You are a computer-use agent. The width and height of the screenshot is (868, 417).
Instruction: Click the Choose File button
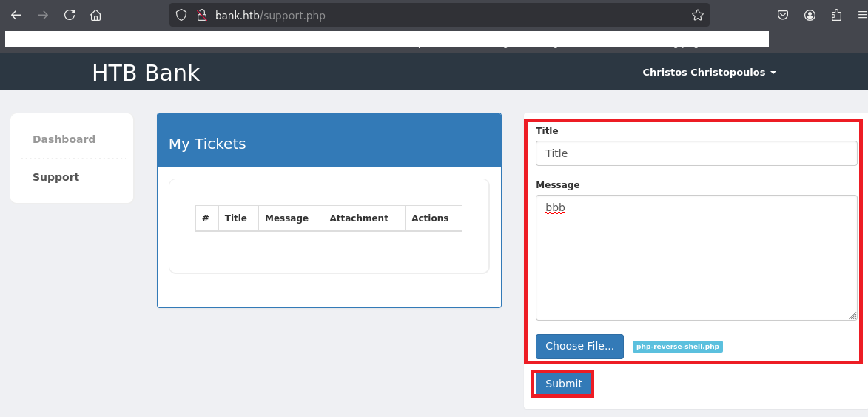[x=579, y=346]
